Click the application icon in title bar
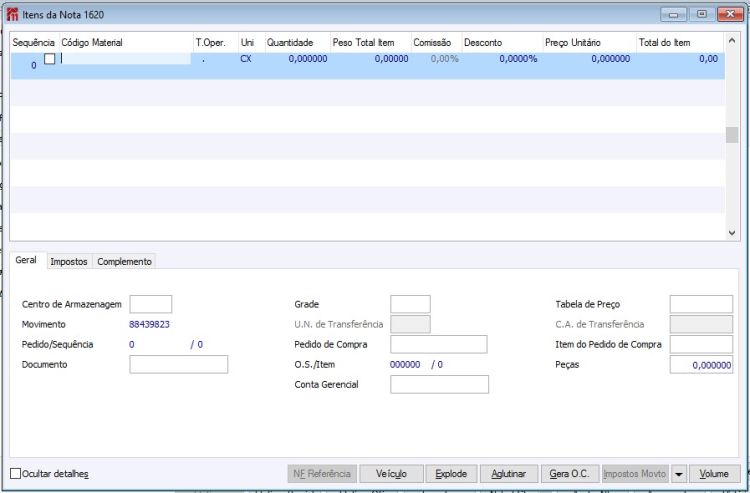 [x=12, y=14]
